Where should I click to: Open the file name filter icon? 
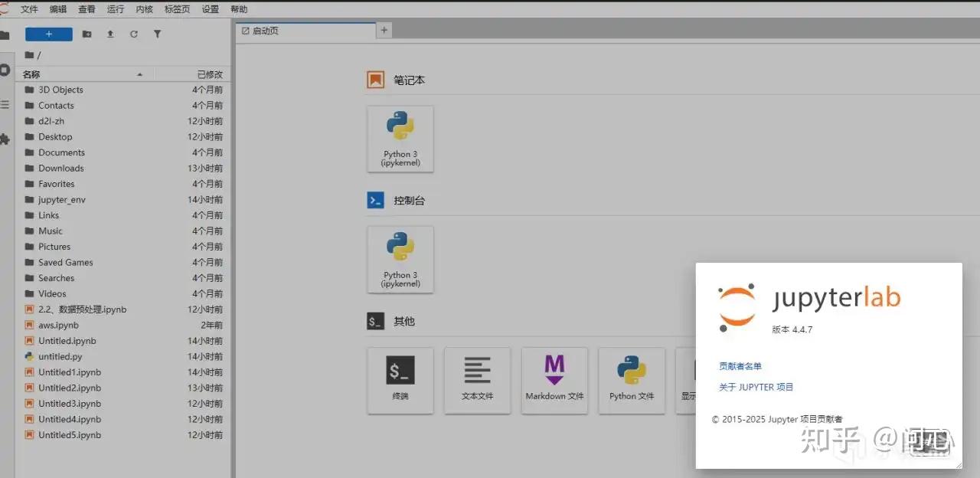coord(157,34)
